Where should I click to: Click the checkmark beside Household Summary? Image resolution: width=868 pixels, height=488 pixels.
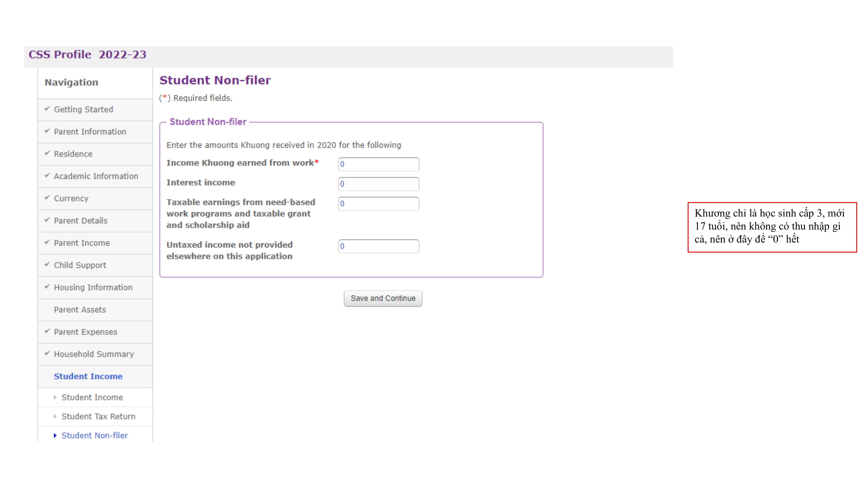click(x=47, y=354)
